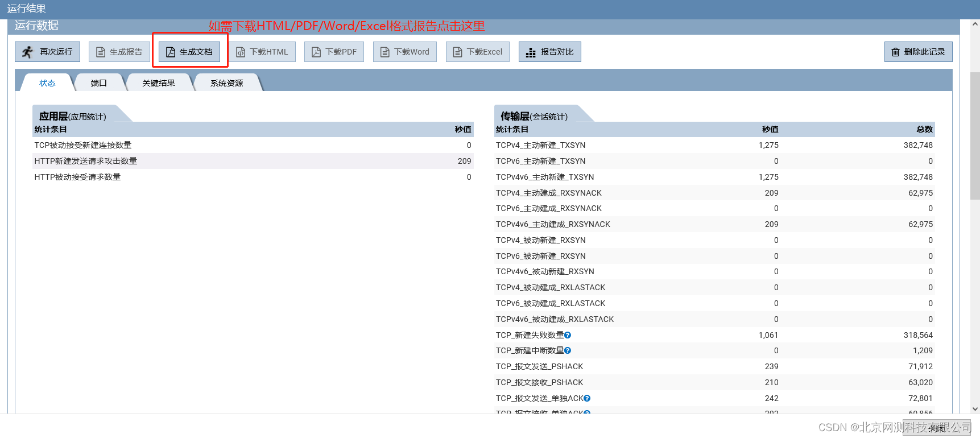The height and width of the screenshot is (438, 980).
Task: Select the TCPv6_主动建成_RXSYNACK row label
Action: (x=549, y=208)
